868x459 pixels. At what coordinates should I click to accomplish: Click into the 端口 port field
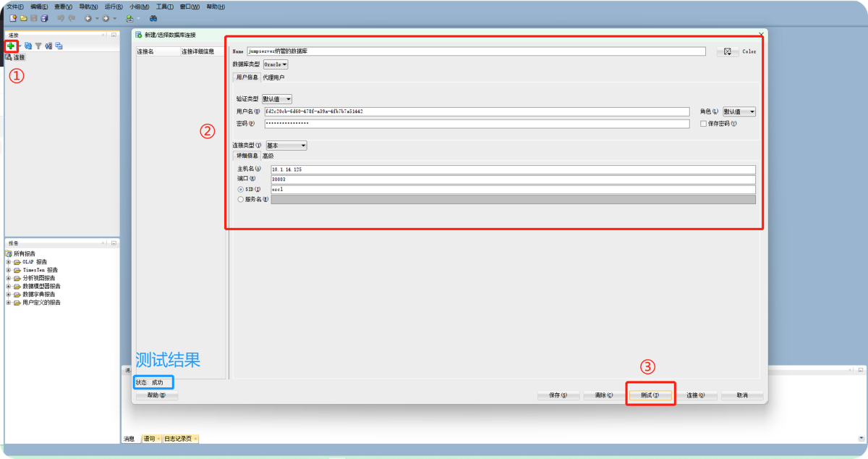coord(513,179)
